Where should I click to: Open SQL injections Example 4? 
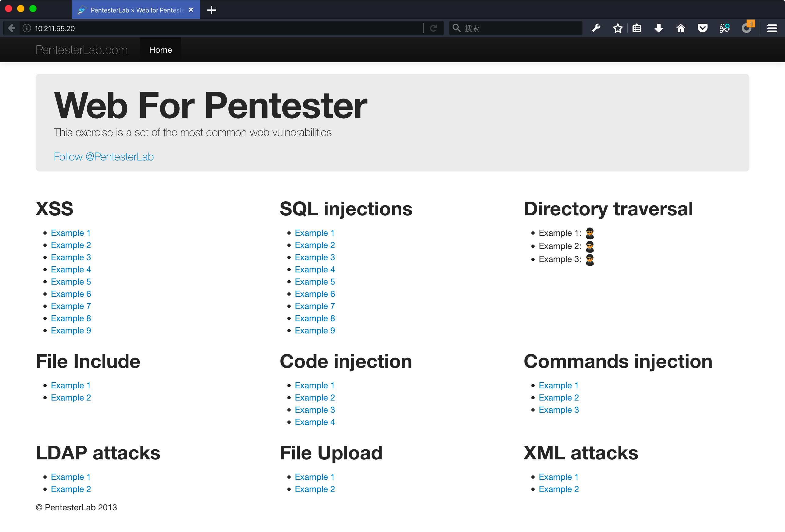(315, 269)
